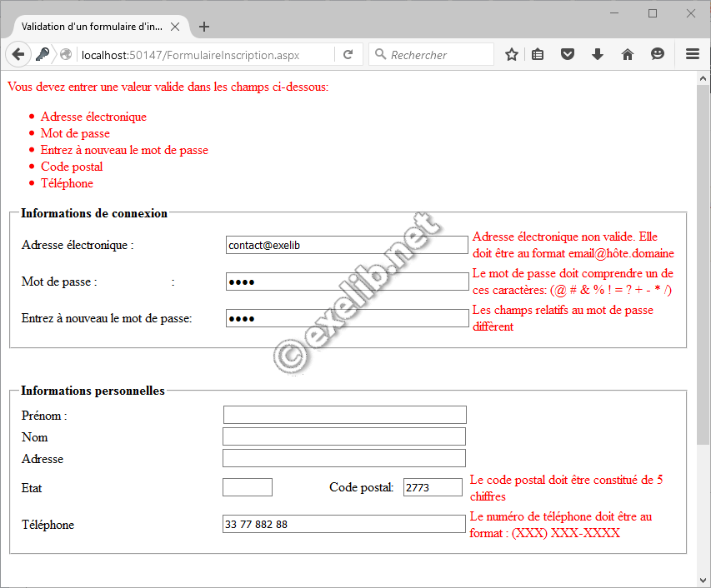Click the Adresse input field
The image size is (711, 588).
(x=344, y=458)
